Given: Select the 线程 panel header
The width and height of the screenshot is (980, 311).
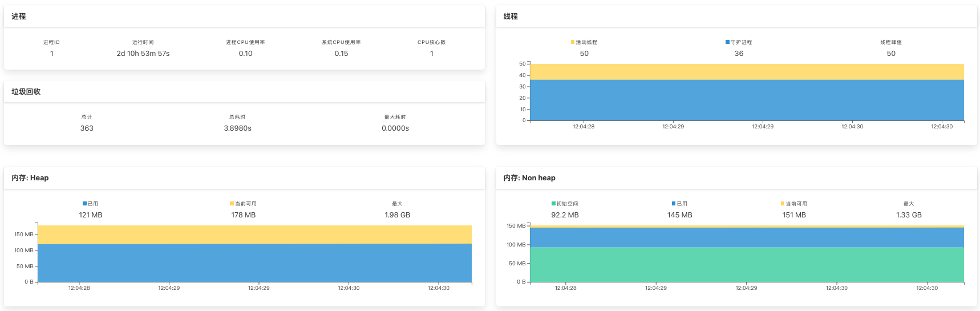Looking at the screenshot, I should coord(736,17).
